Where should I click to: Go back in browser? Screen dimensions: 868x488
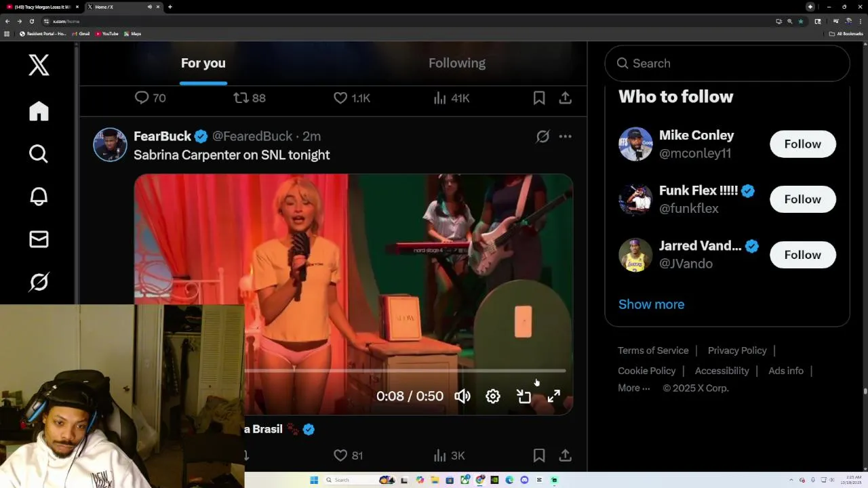click(x=7, y=21)
